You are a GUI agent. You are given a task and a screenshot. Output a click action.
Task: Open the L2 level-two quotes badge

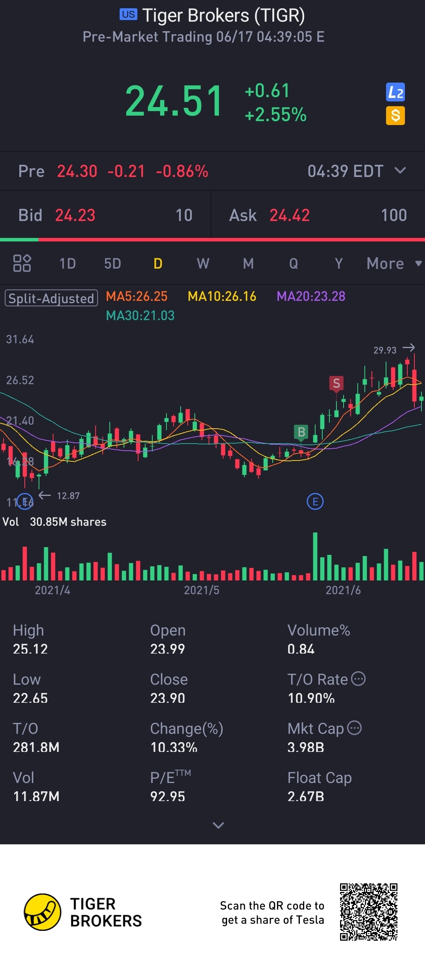(395, 92)
